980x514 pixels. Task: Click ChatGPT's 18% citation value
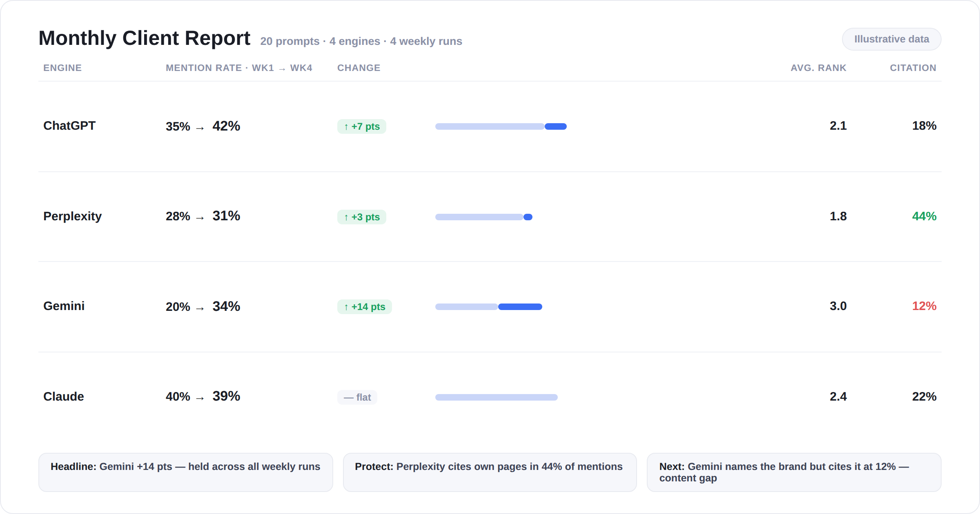pos(924,126)
